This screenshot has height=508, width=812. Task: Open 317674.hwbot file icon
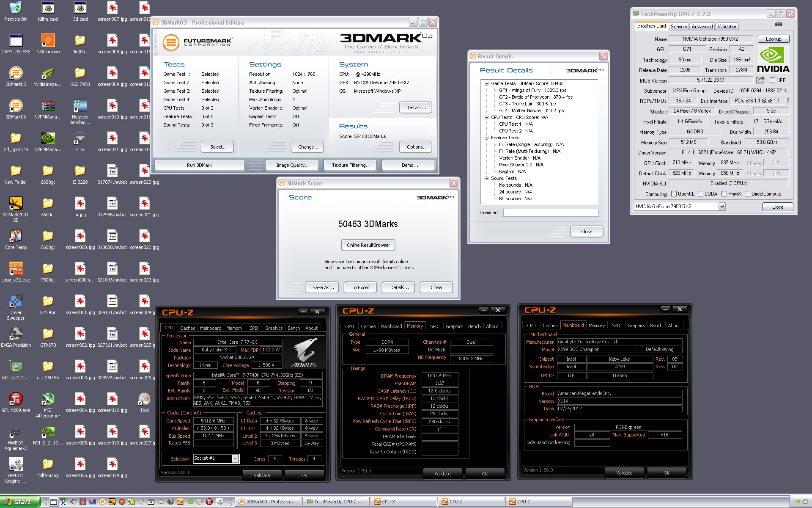[x=112, y=174]
